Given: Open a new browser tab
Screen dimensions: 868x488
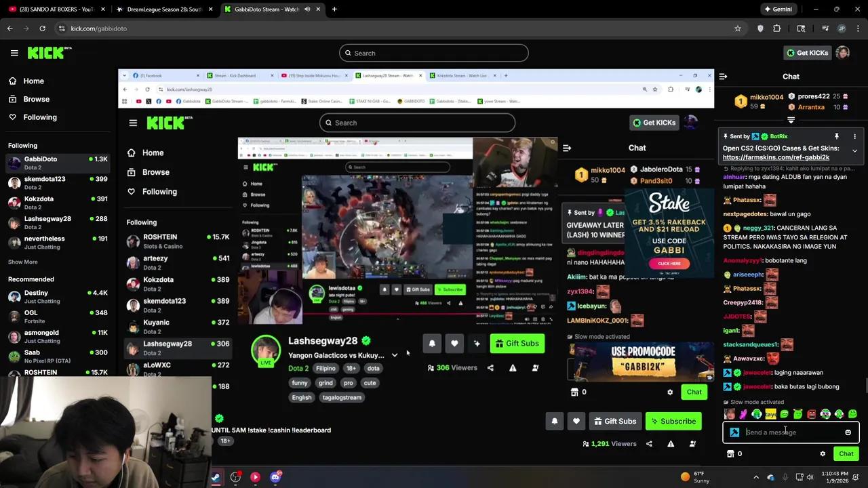Looking at the screenshot, I should pyautogui.click(x=334, y=9).
